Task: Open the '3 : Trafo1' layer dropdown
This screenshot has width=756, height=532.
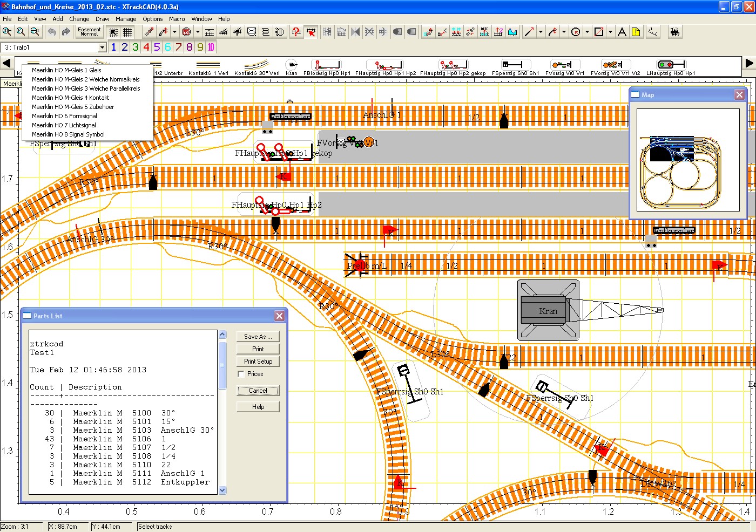Action: (x=102, y=47)
